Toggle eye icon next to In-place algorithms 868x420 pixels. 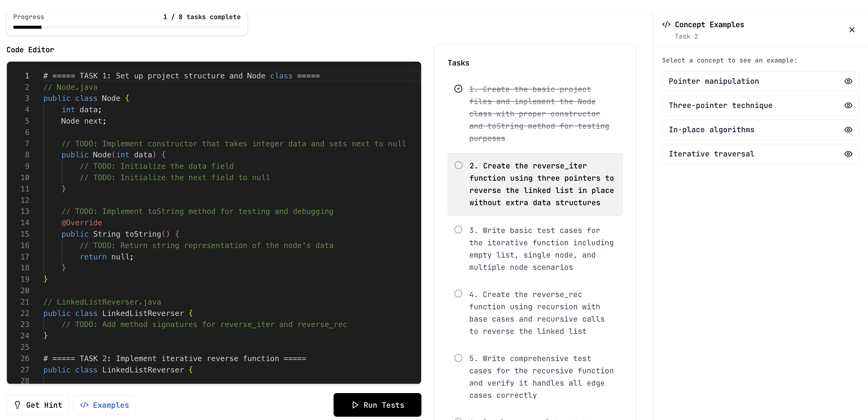click(x=848, y=130)
